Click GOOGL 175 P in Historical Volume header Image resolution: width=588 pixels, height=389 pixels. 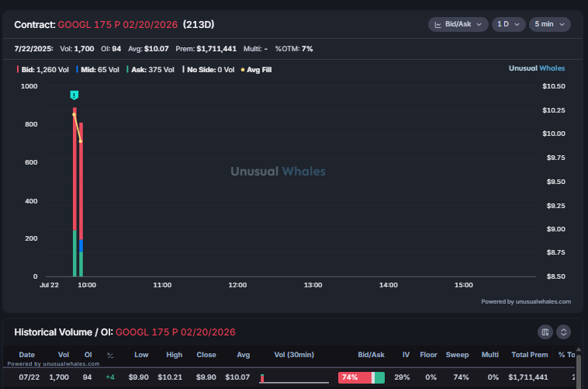tap(175, 332)
